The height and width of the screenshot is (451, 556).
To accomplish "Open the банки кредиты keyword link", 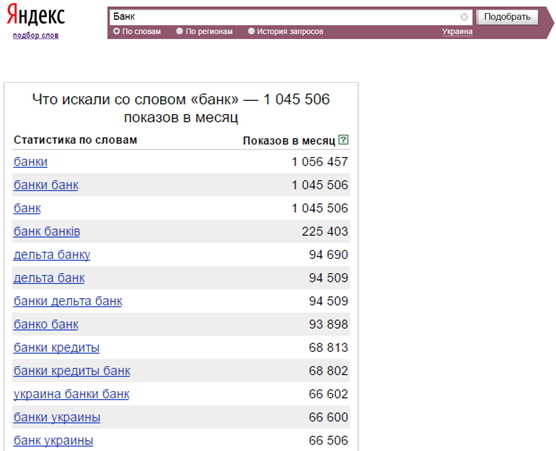I will pyautogui.click(x=56, y=347).
